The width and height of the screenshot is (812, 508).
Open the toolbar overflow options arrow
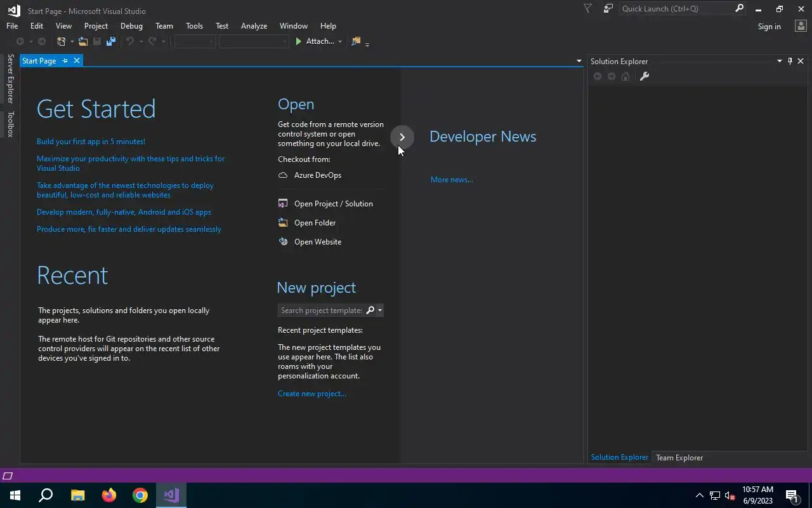[367, 43]
